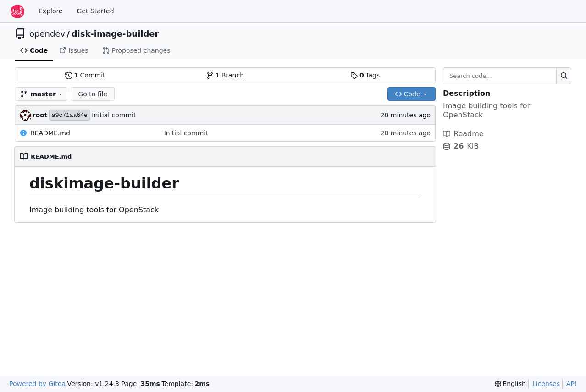586x392 pixels.
Task: Open the Powered by Gitea link
Action: click(37, 384)
